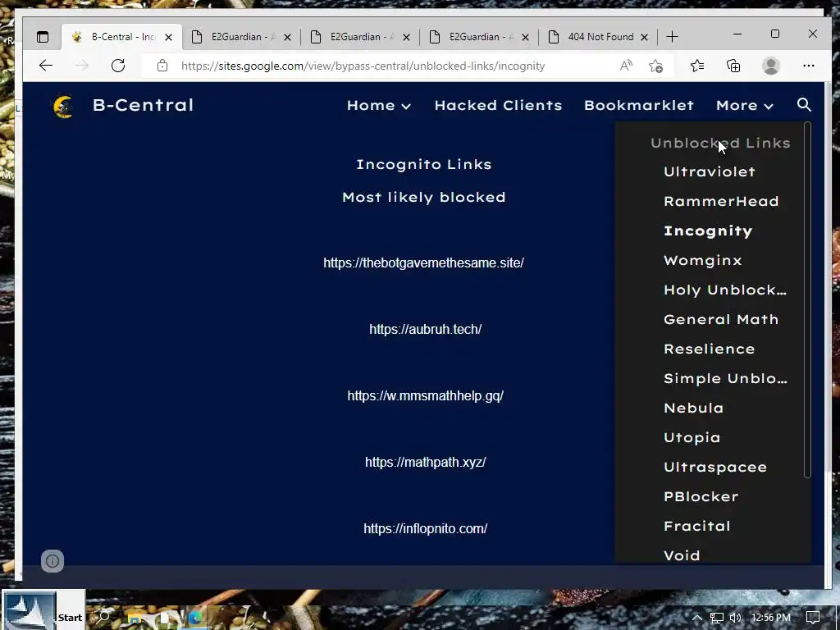Switch to the 404 Not Found tab
Image resolution: width=840 pixels, height=630 pixels.
[x=598, y=37]
